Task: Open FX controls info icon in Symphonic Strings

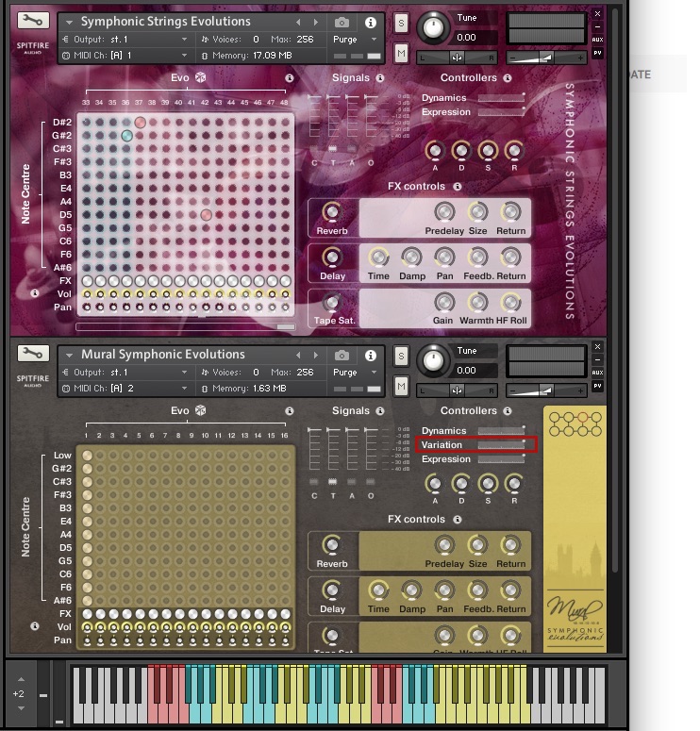Action: (458, 187)
